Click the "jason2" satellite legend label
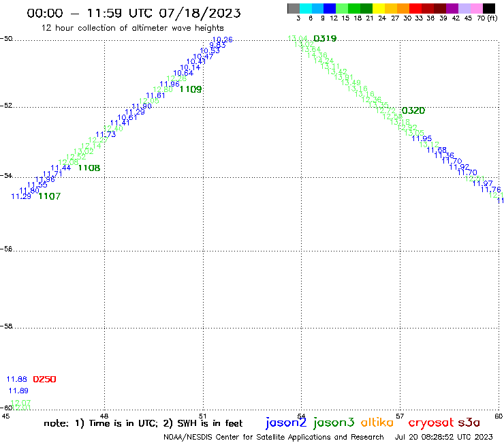This screenshot has height=443, width=504. point(286,423)
